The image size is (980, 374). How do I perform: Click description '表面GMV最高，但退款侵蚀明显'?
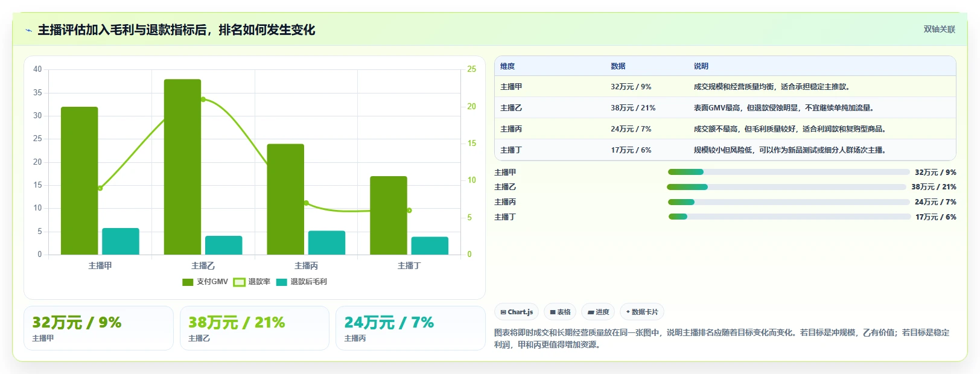[x=746, y=108]
